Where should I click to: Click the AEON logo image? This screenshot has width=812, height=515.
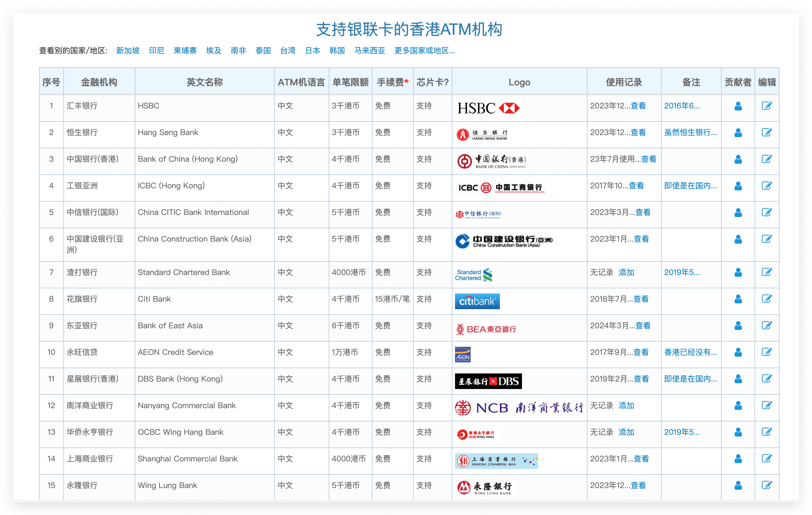[x=463, y=355]
